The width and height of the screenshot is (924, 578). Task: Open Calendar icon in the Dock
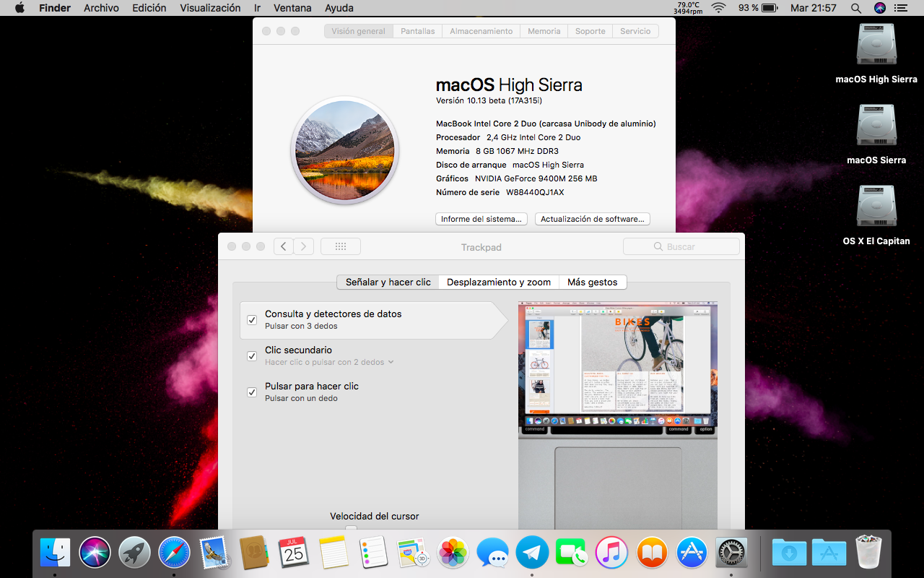coord(293,553)
